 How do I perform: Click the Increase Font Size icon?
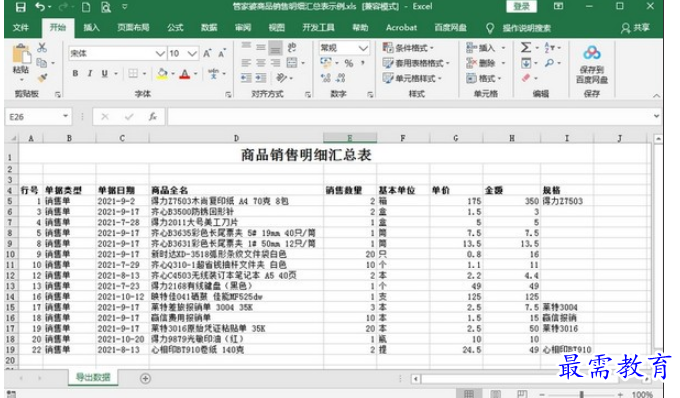click(x=207, y=53)
